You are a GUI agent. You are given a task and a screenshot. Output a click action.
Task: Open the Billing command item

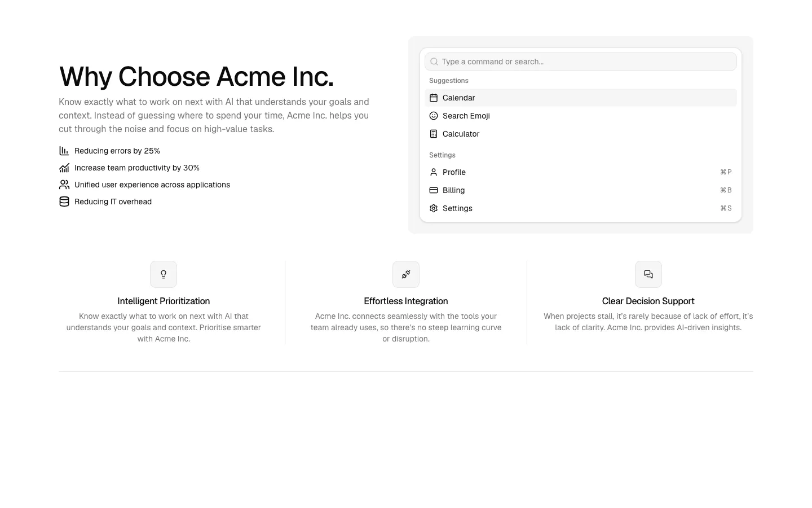(x=581, y=190)
